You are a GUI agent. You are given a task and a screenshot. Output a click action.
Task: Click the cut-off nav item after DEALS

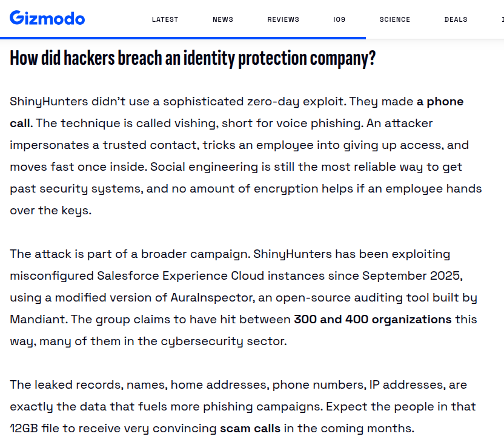(x=502, y=19)
